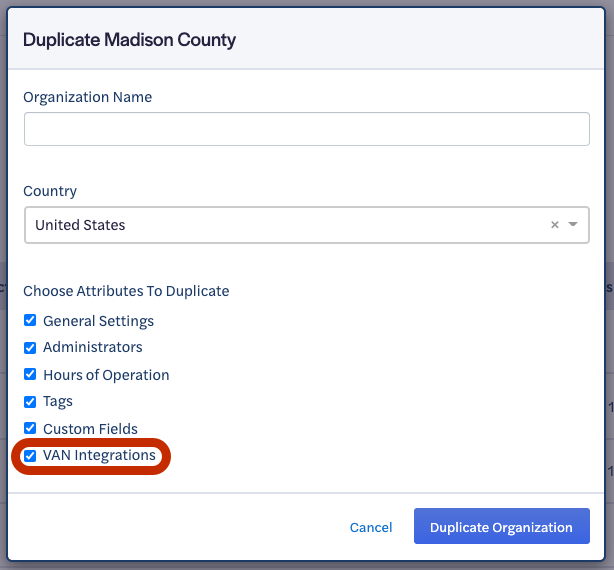Disable the Tags checkbox
The width and height of the screenshot is (614, 570).
[30, 401]
